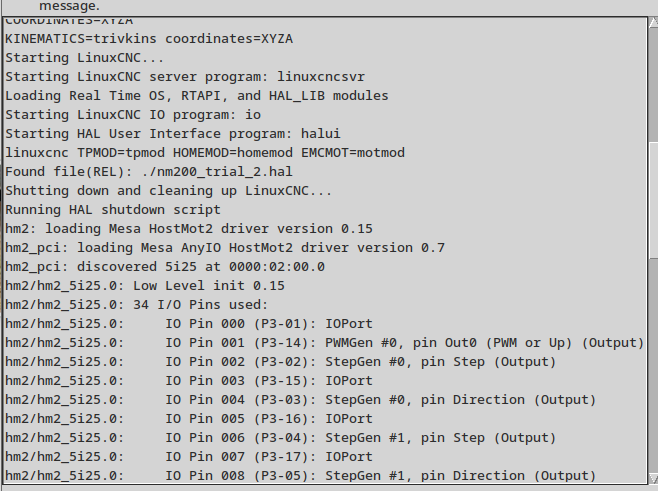Click the IO Pin 004 StepGen Direction line
This screenshot has height=491, width=658.
click(x=300, y=400)
